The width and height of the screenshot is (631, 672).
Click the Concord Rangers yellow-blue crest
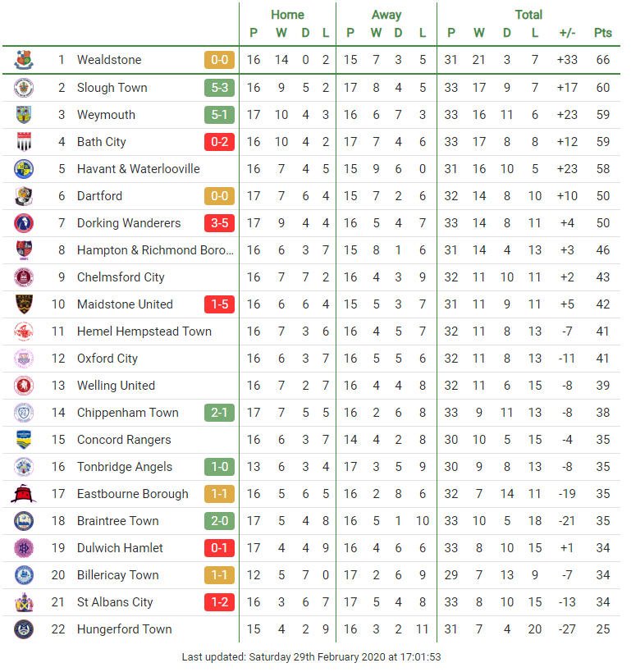click(24, 439)
